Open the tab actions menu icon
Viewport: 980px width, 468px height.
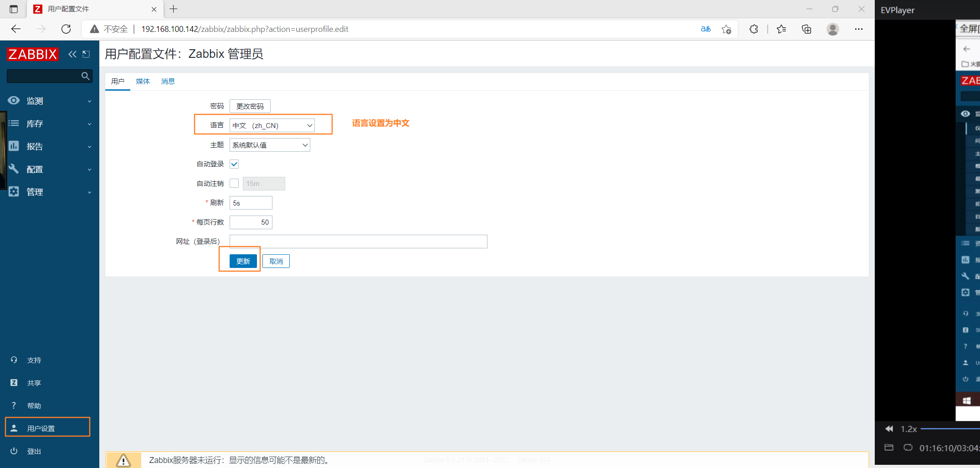(14, 9)
